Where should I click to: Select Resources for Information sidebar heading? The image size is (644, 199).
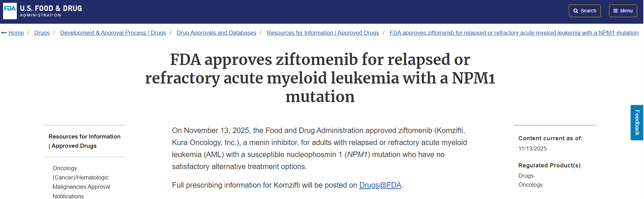click(x=84, y=141)
